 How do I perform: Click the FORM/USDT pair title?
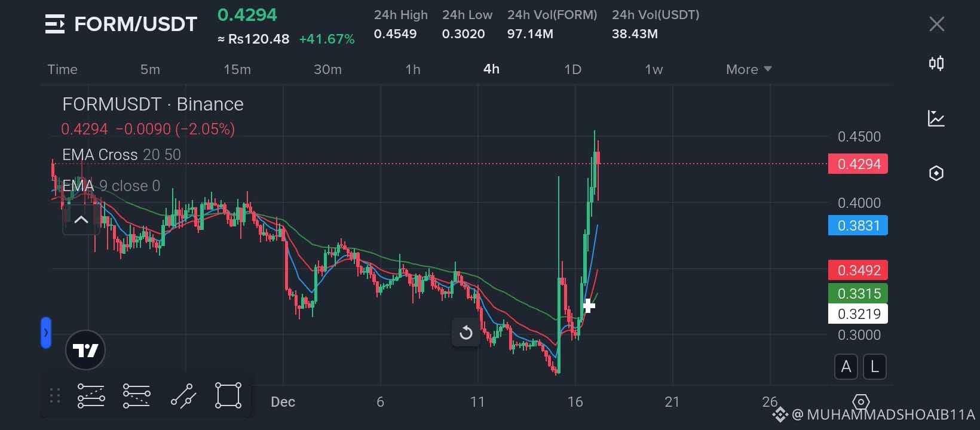pos(136,24)
